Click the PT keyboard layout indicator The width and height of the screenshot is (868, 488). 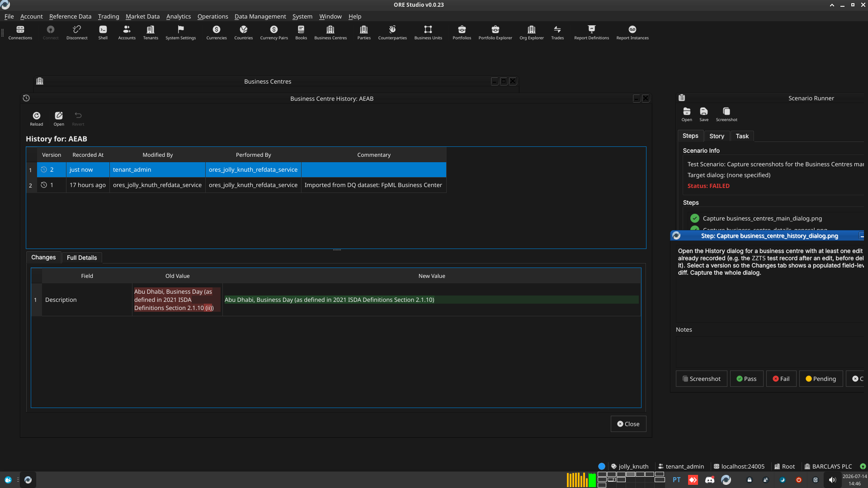(x=676, y=480)
